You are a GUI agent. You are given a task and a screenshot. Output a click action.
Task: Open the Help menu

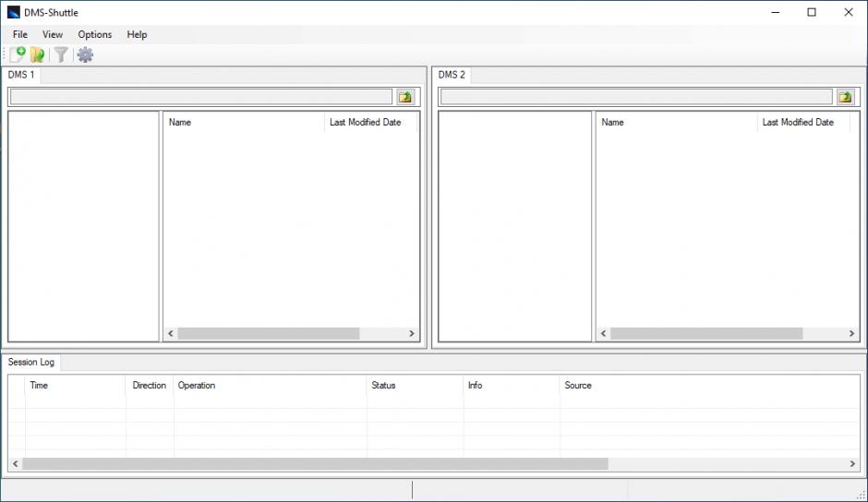click(x=137, y=34)
